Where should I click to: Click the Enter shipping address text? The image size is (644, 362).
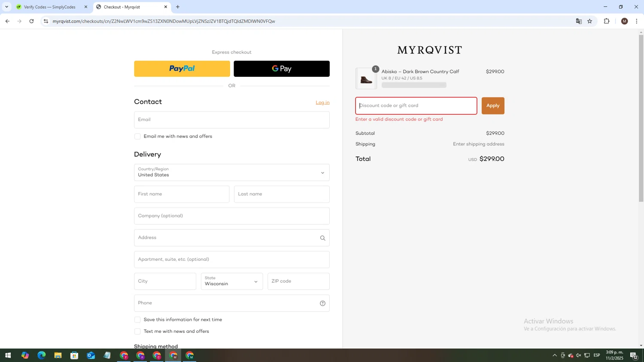[x=479, y=144]
